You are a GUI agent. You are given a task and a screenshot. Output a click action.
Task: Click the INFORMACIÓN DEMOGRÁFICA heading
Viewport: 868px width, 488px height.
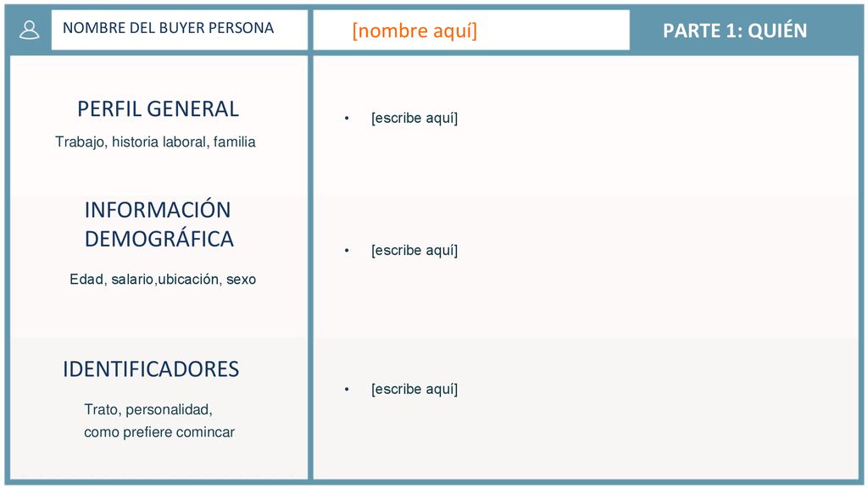[x=159, y=225]
